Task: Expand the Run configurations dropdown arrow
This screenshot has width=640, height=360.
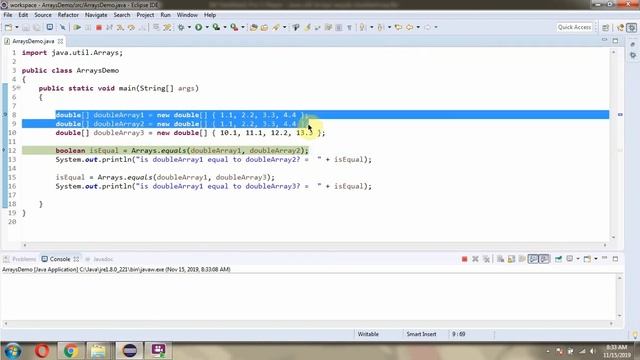Action: [x=207, y=27]
